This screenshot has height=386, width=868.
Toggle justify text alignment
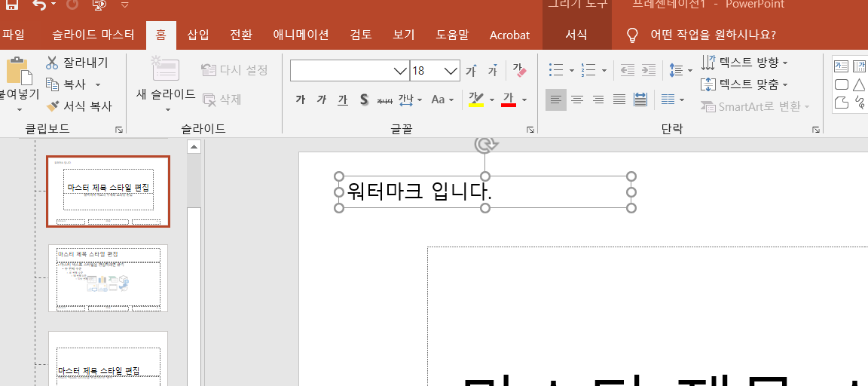point(619,100)
